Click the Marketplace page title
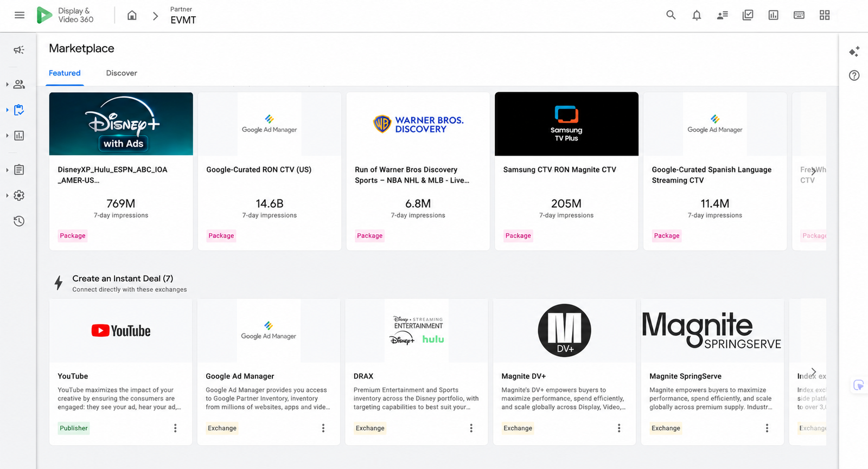Viewport: 868px width, 469px height. [x=81, y=48]
